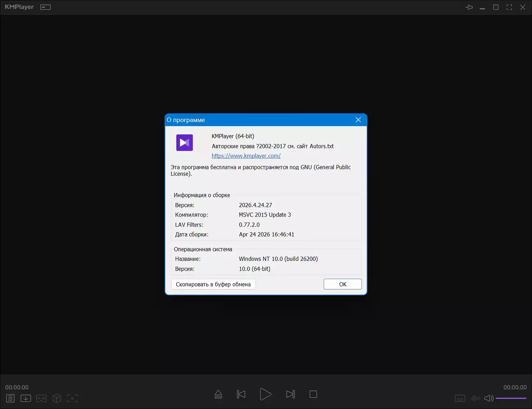Mute sound via the speaker icon
This screenshot has width=532, height=409.
coord(488,398)
